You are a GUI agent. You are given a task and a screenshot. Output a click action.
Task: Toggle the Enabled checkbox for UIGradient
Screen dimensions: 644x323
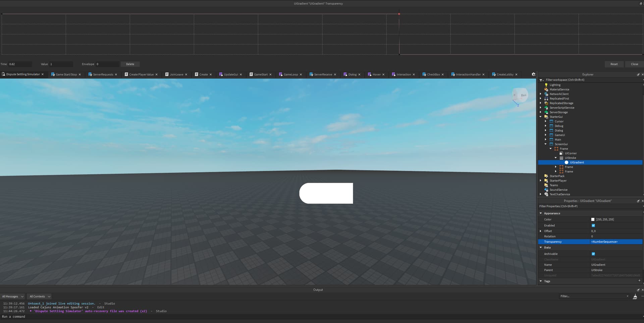[593, 225]
